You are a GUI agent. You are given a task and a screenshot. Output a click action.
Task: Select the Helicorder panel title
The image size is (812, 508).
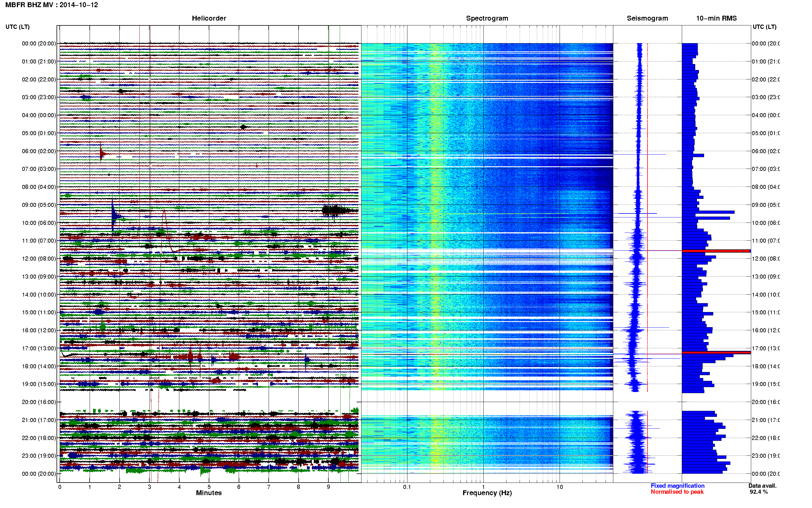click(x=209, y=18)
